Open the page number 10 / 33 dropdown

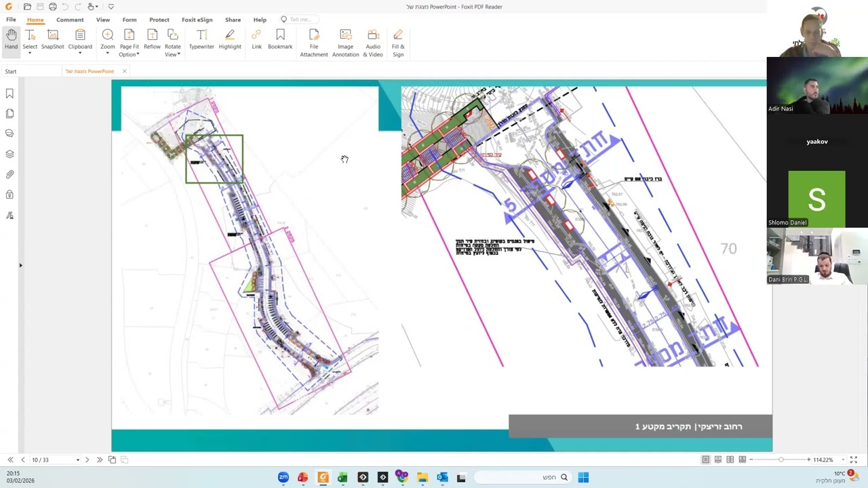78,460
